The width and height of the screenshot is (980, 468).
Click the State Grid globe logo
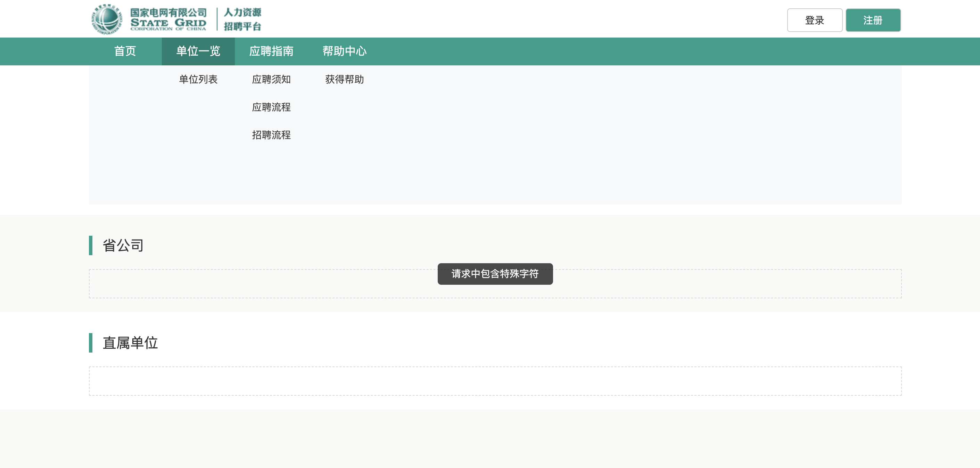tap(107, 19)
